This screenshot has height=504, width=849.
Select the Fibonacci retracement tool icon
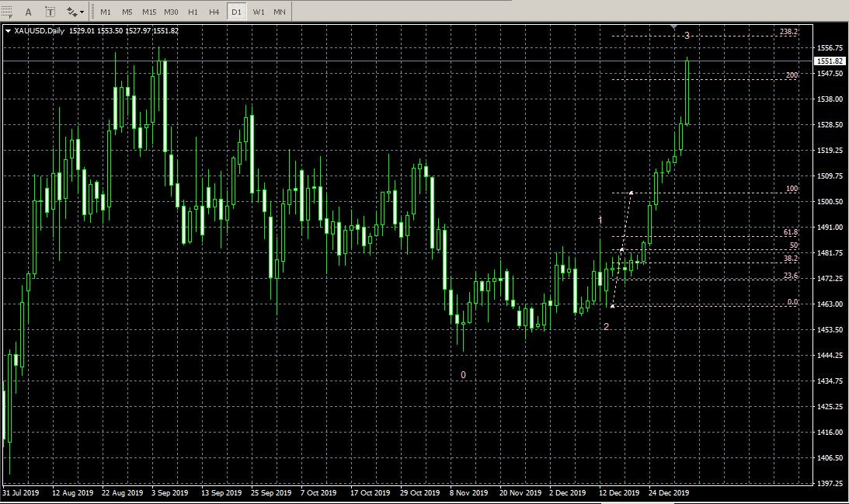[6, 12]
